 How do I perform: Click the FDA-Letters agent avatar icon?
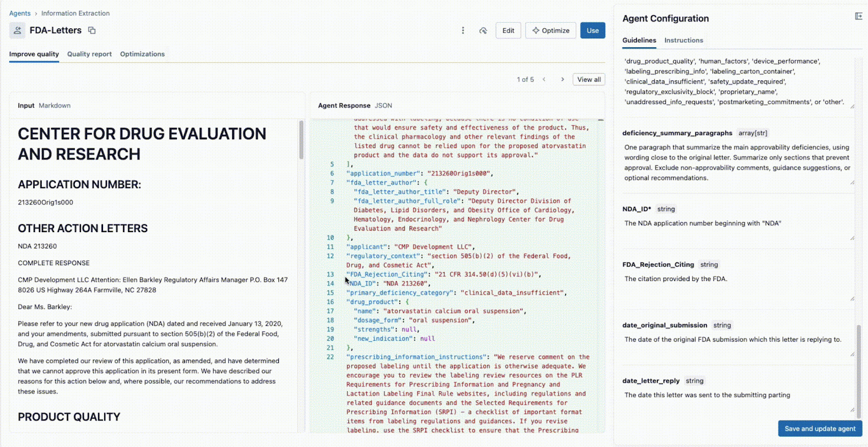(x=17, y=30)
